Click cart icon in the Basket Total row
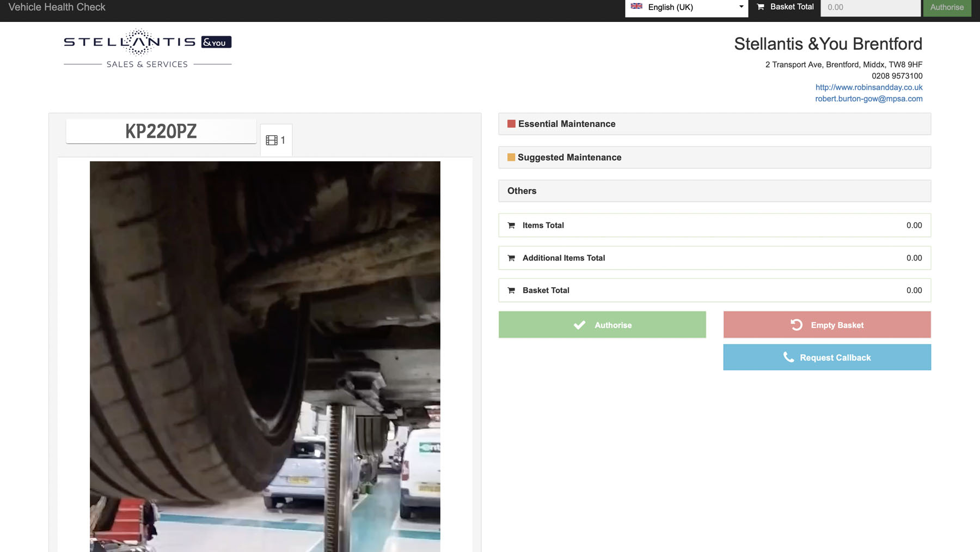The image size is (980, 552). [511, 290]
